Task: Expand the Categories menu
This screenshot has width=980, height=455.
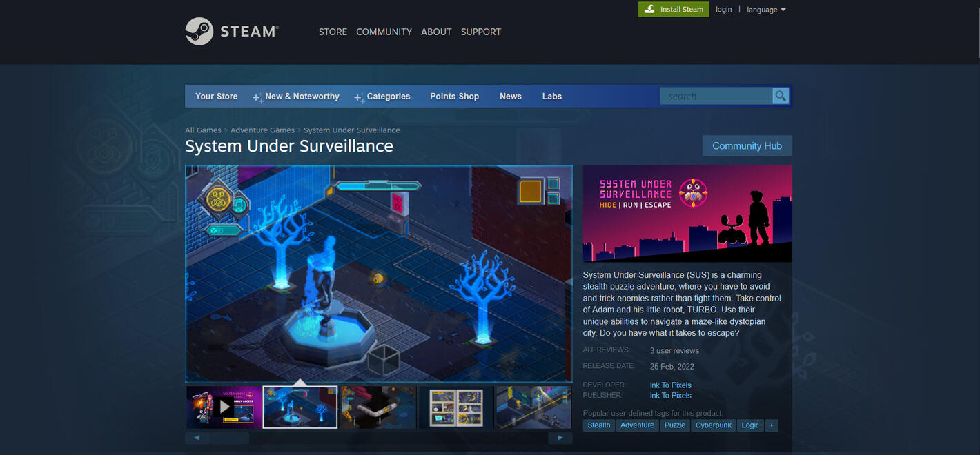Action: [388, 96]
